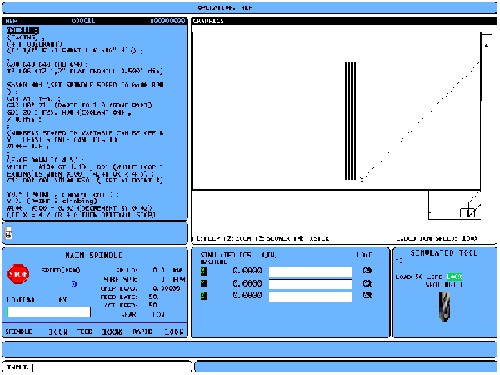Select the Y axis indicator in position panel
Viewport: 500px width, 375px height.
[204, 284]
